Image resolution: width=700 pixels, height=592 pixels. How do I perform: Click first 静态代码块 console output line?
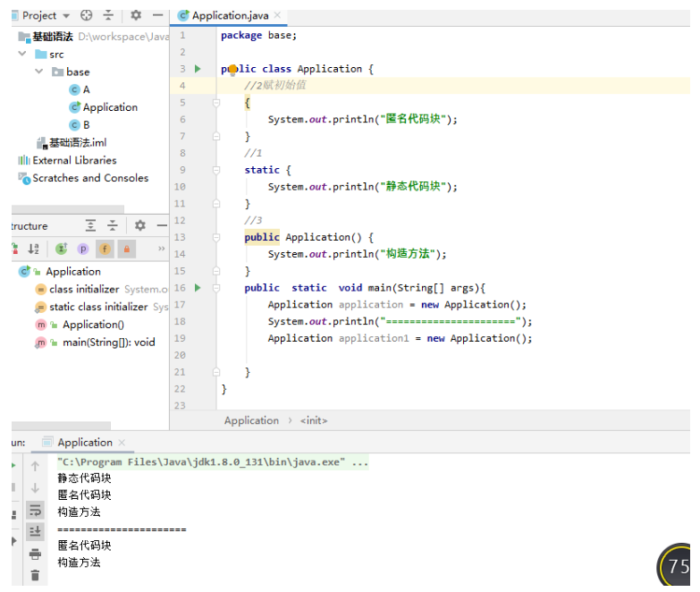(84, 478)
